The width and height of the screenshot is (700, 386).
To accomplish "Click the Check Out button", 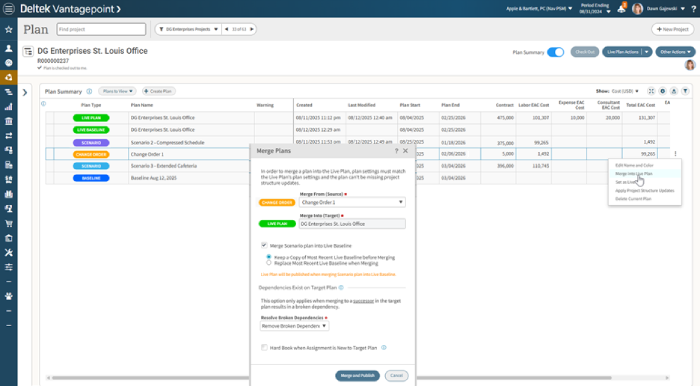I will click(584, 52).
